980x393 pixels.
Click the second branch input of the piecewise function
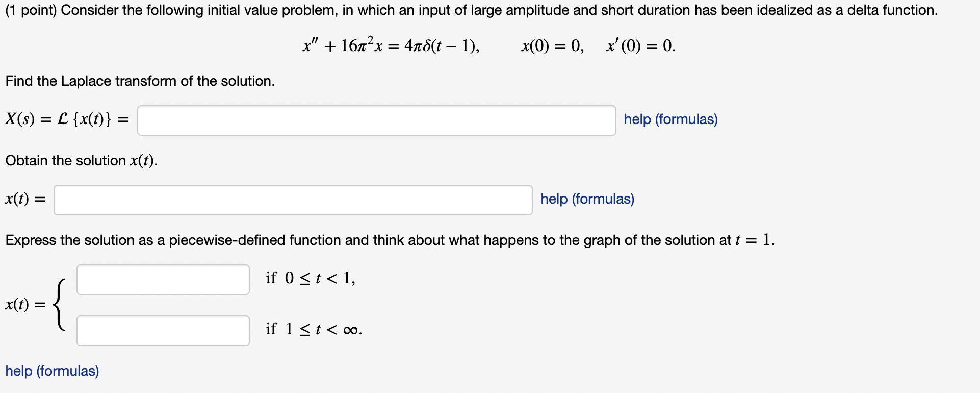click(162, 330)
